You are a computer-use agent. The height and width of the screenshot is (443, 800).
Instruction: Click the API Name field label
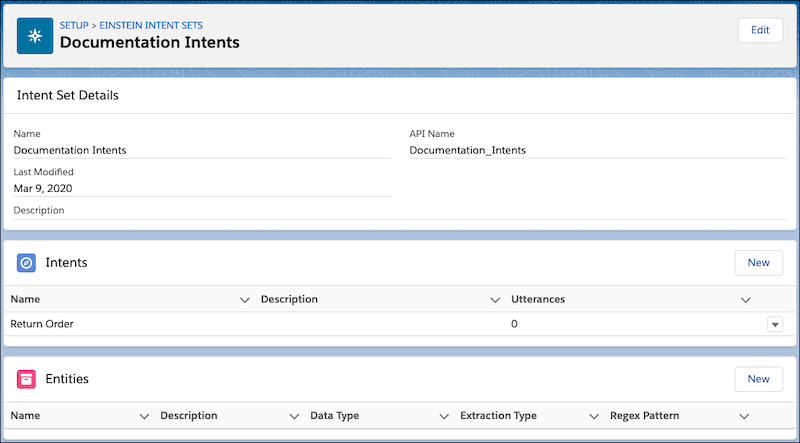(432, 134)
